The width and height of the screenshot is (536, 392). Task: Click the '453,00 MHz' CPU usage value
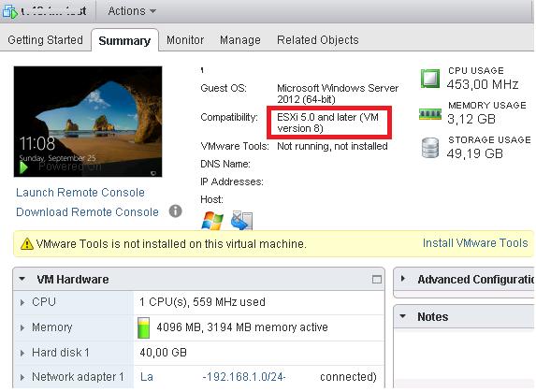(x=483, y=84)
